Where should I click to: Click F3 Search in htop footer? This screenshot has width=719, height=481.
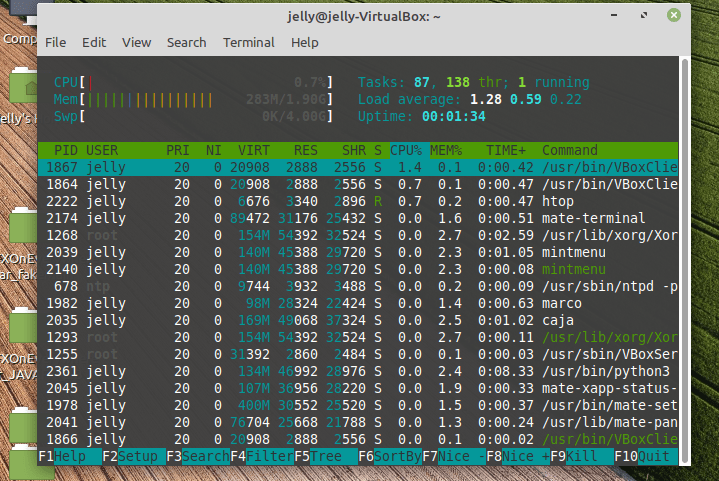pyautogui.click(x=198, y=456)
